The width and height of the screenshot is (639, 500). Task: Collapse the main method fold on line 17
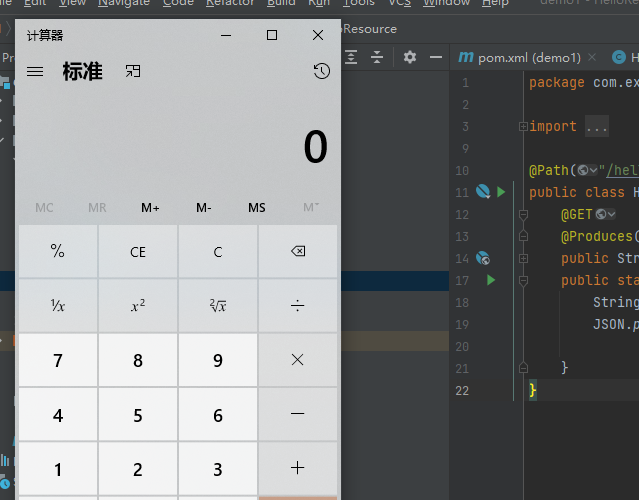click(523, 281)
